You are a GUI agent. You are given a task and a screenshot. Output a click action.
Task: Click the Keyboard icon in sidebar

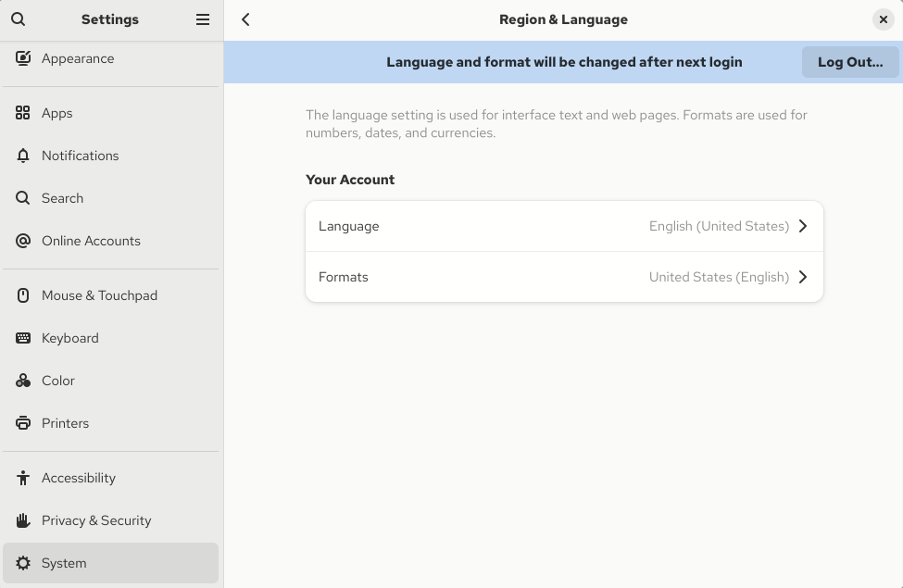pyautogui.click(x=23, y=338)
